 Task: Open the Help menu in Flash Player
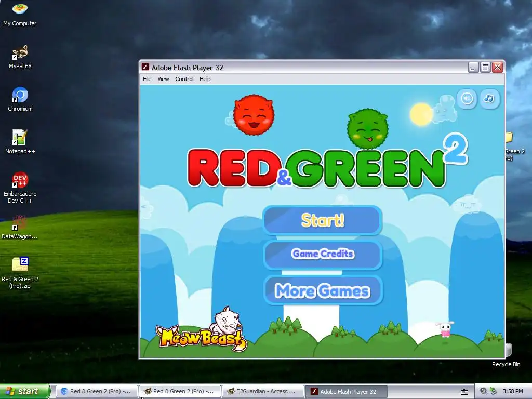(205, 79)
